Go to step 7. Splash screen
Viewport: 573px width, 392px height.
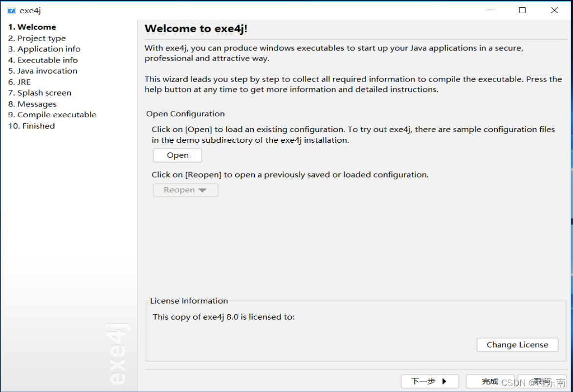[40, 93]
